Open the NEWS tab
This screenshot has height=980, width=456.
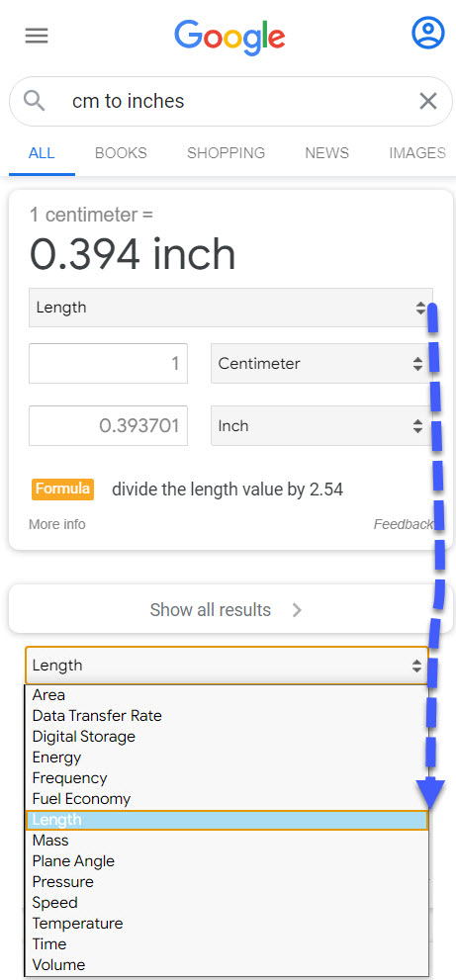pos(326,153)
